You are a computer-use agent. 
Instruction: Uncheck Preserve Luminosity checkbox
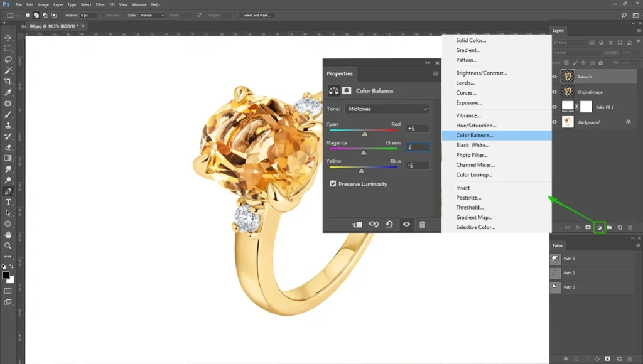tap(333, 184)
